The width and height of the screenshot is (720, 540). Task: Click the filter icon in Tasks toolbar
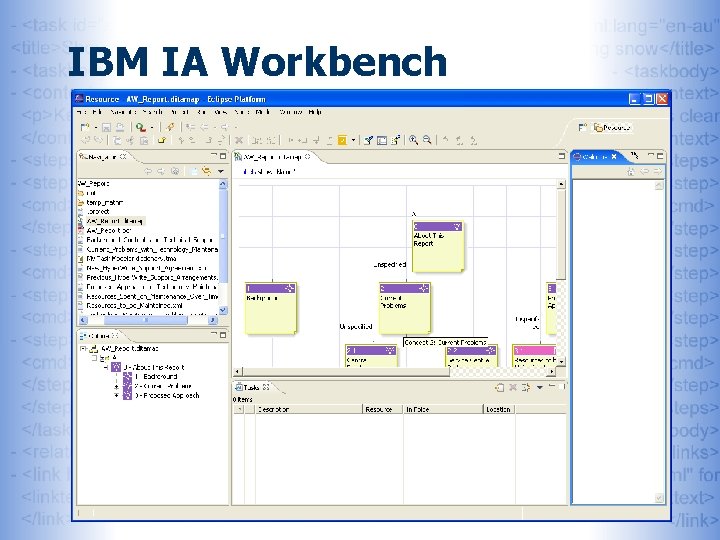[x=526, y=388]
